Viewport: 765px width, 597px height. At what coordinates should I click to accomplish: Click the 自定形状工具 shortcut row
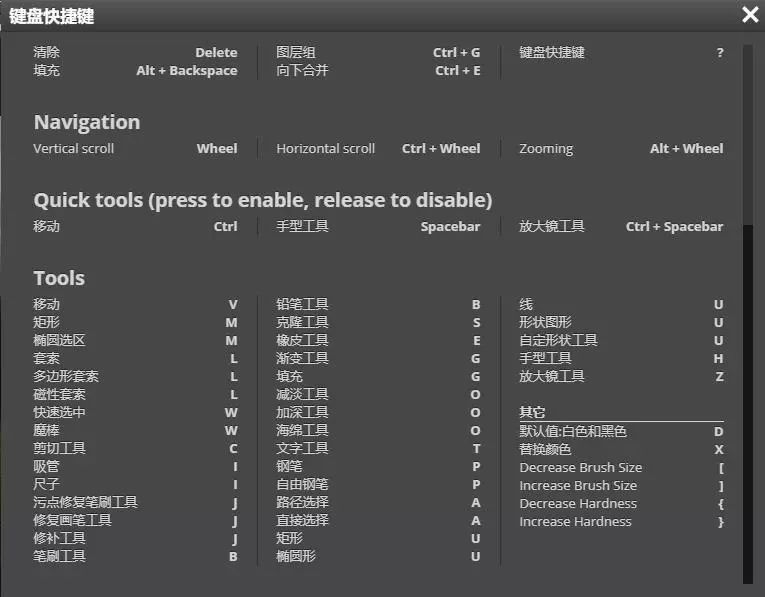click(x=621, y=340)
